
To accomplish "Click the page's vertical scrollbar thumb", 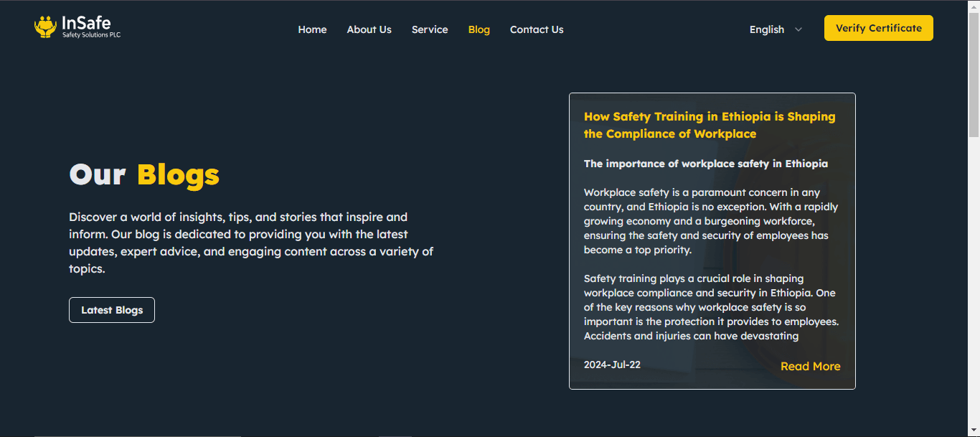I will pyautogui.click(x=974, y=74).
